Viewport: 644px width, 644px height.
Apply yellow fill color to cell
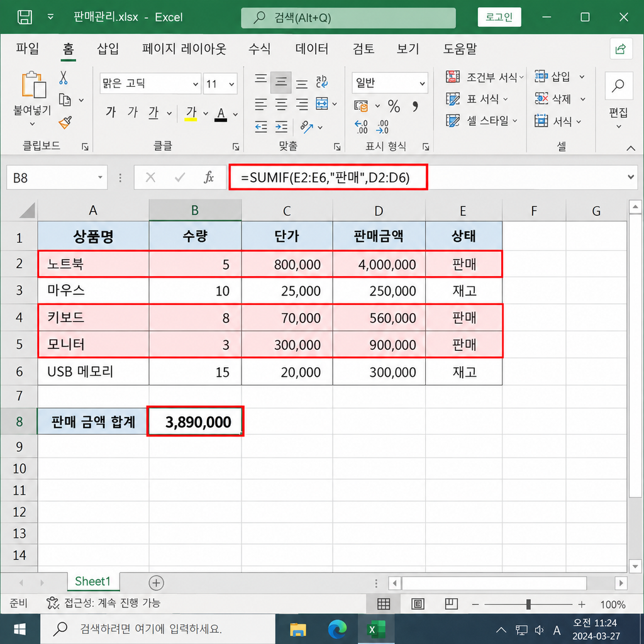coord(191,113)
